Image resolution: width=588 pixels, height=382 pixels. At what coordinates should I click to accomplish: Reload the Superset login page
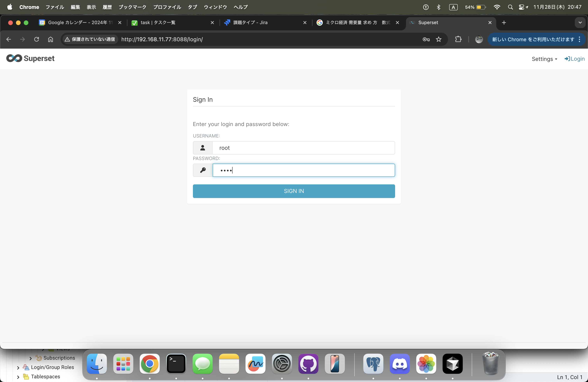pos(37,39)
